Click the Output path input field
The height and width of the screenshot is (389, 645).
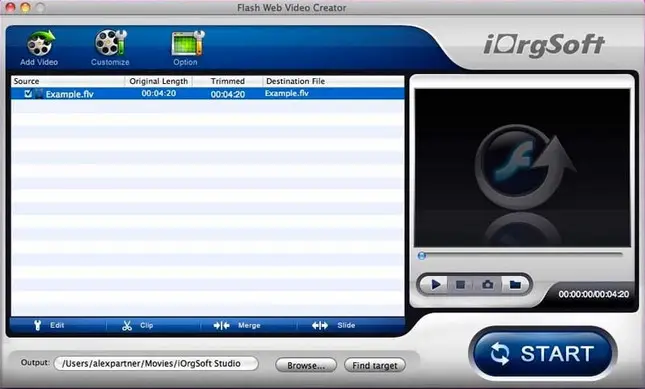coord(156,364)
